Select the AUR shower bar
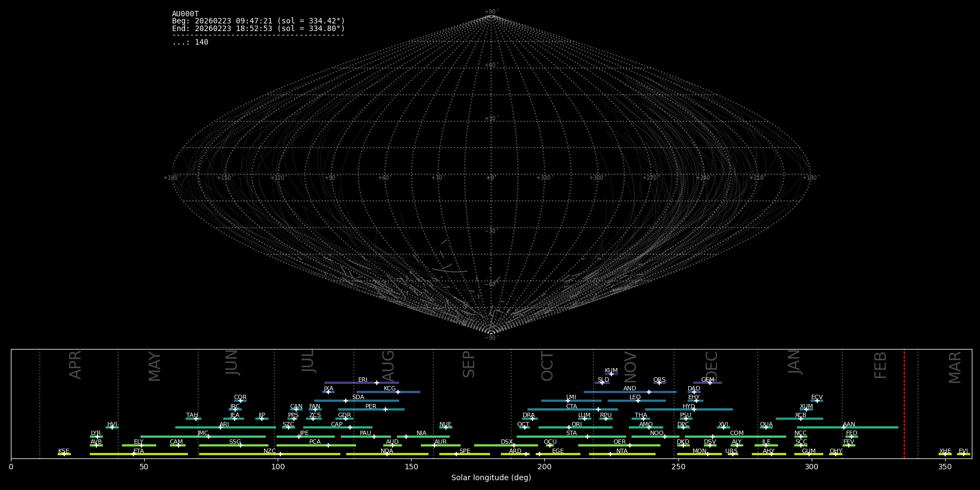Screen dimensions: 980x490 coord(440,445)
